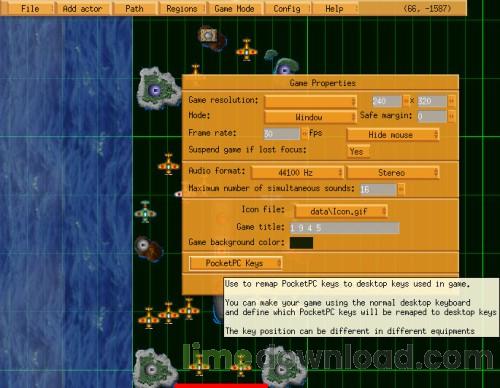Select the leftmost plane in the three-plane formation

(x=149, y=318)
